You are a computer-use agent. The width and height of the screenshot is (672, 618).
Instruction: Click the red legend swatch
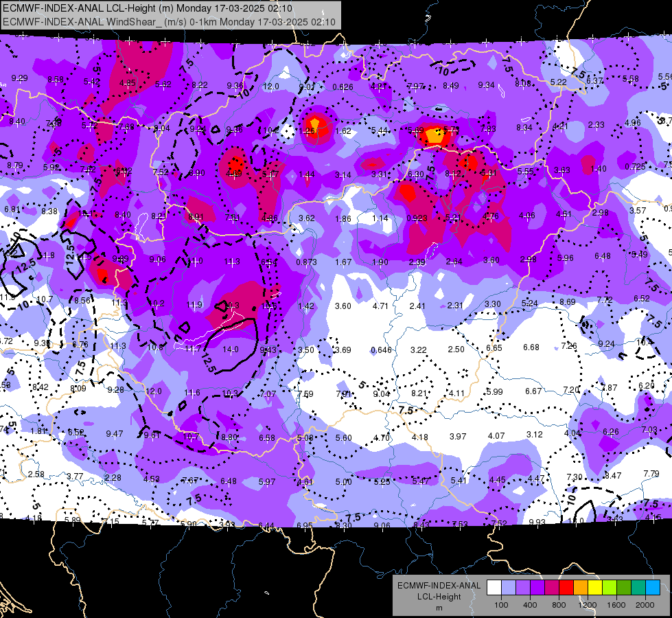coord(566,588)
